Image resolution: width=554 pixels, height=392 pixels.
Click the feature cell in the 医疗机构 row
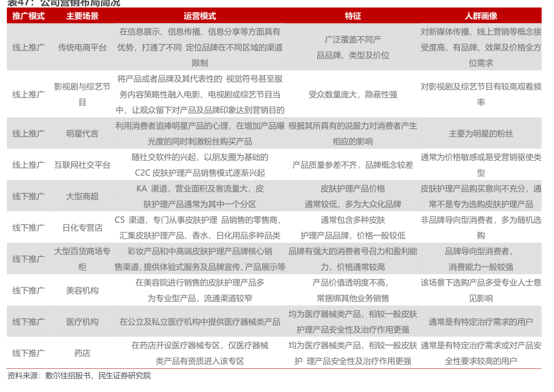pos(353,322)
